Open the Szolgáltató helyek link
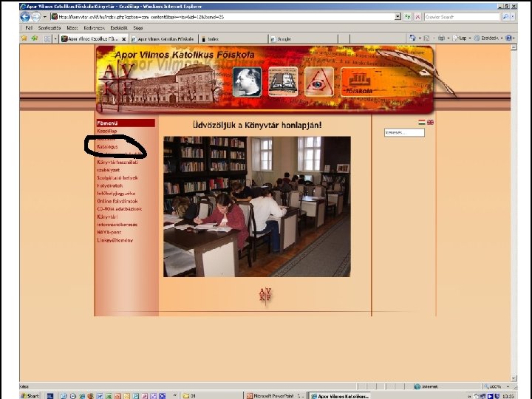Image resolution: width=532 pixels, height=399 pixels. tap(117, 178)
